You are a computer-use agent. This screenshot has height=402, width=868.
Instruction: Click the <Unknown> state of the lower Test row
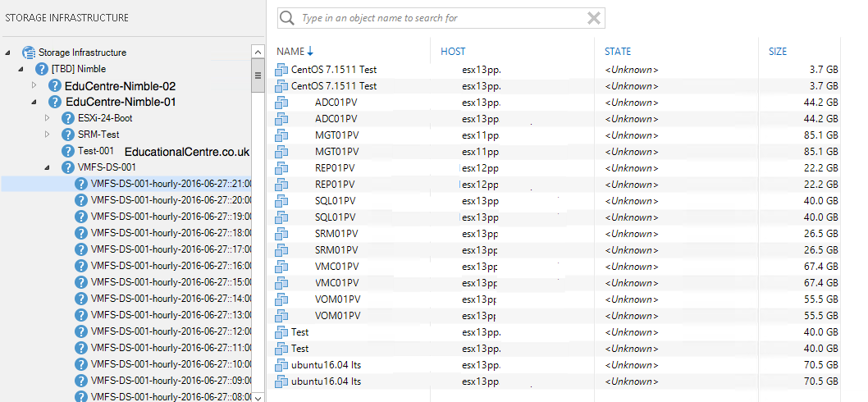632,349
